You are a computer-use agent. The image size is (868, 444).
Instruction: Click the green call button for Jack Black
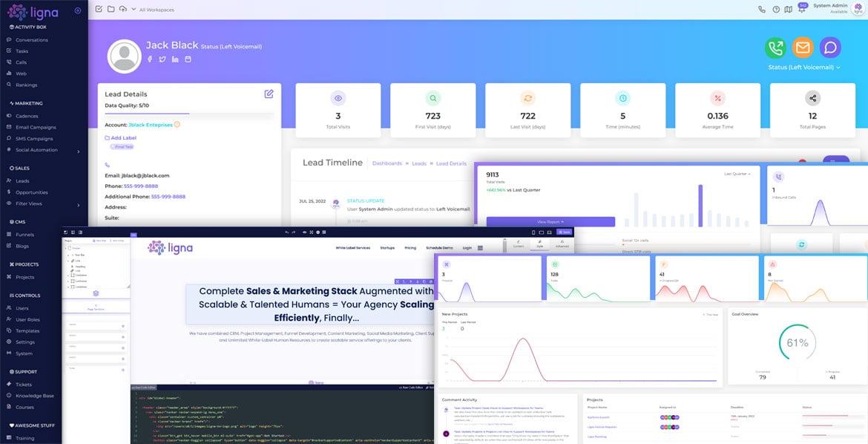[775, 48]
